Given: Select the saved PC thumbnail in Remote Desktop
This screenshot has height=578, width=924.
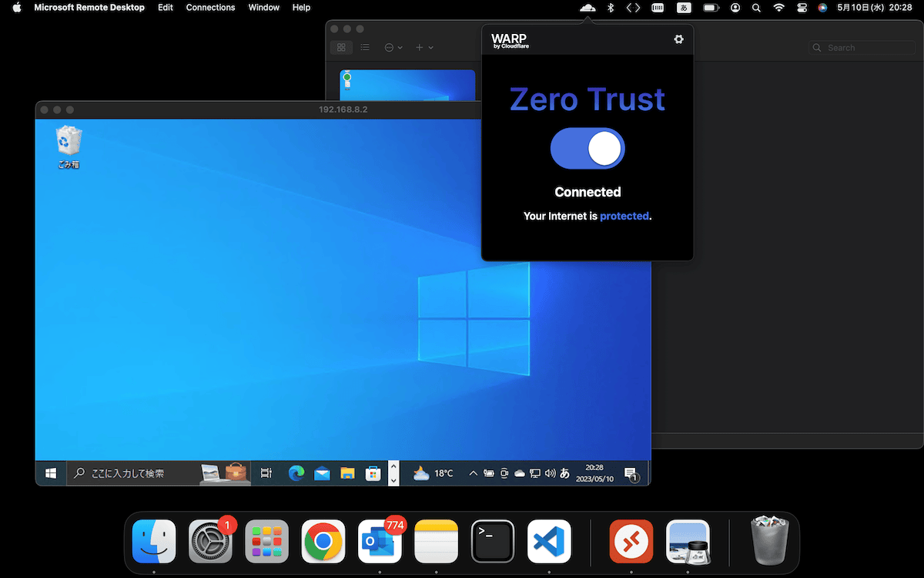Looking at the screenshot, I should (x=407, y=85).
